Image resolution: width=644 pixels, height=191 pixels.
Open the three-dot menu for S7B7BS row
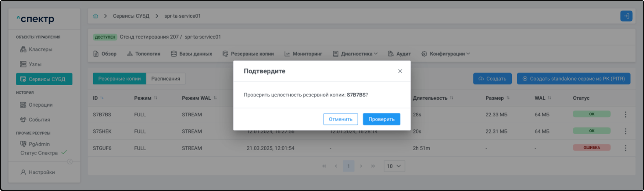point(625,115)
